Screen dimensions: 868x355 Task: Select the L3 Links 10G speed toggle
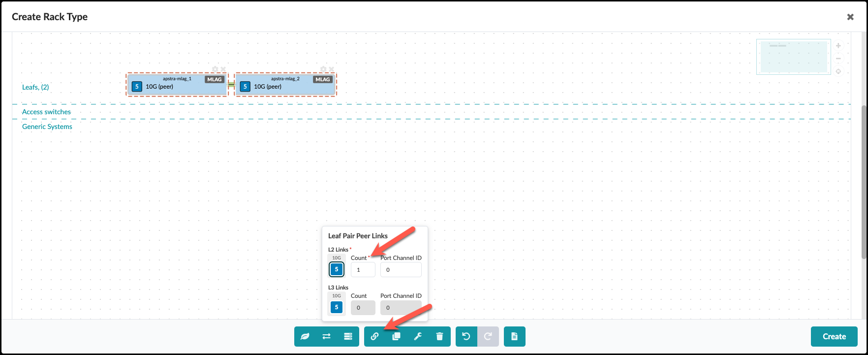click(x=337, y=307)
